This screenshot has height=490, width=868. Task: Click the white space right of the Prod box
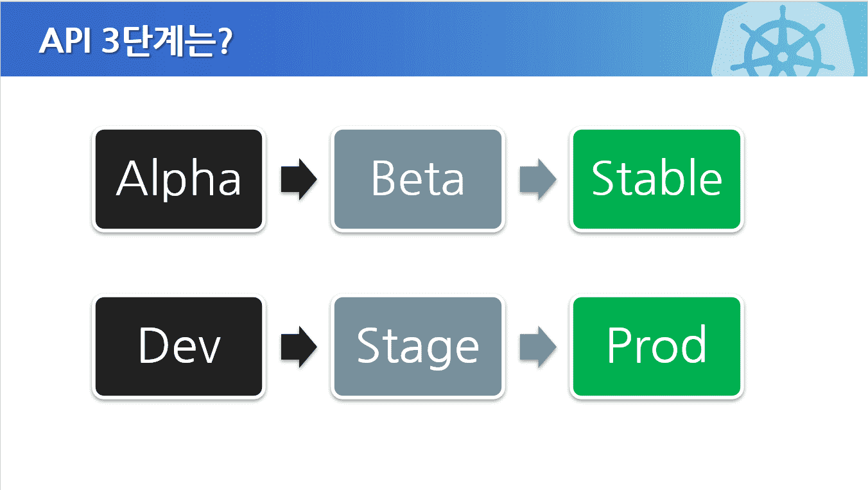coord(803,347)
